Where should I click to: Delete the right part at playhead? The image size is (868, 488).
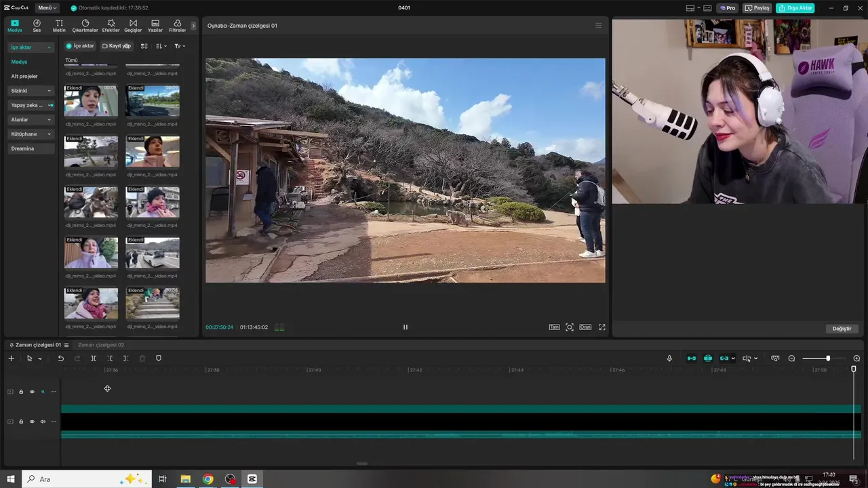(126, 359)
